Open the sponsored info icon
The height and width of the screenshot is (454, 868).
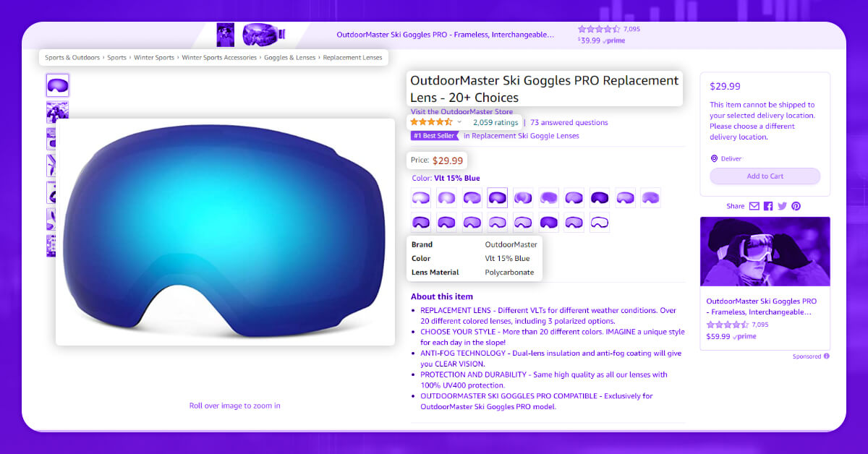tap(826, 356)
